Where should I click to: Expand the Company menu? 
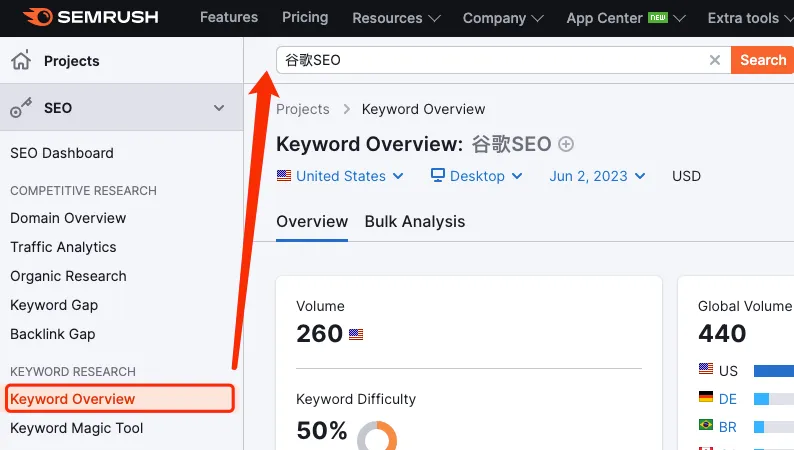(x=503, y=18)
